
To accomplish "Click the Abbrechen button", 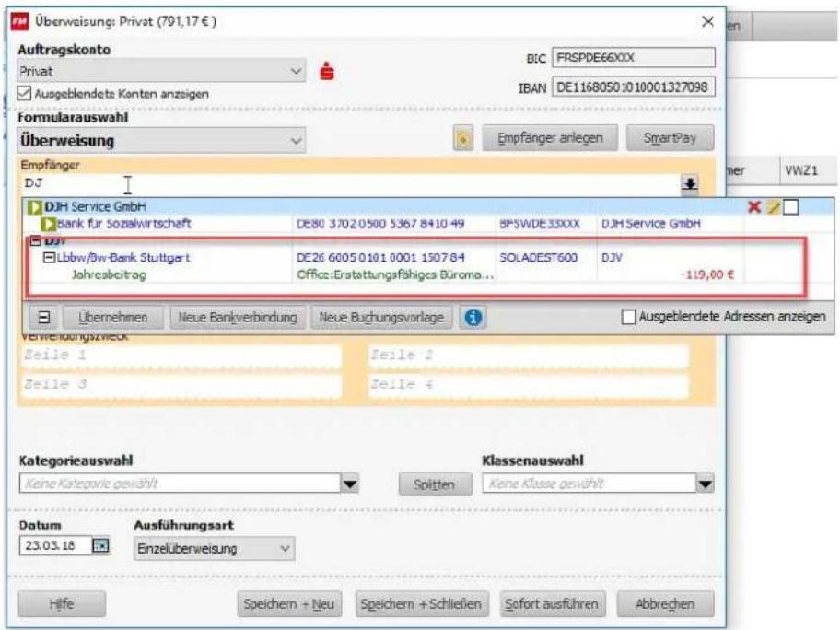I will pos(665,604).
